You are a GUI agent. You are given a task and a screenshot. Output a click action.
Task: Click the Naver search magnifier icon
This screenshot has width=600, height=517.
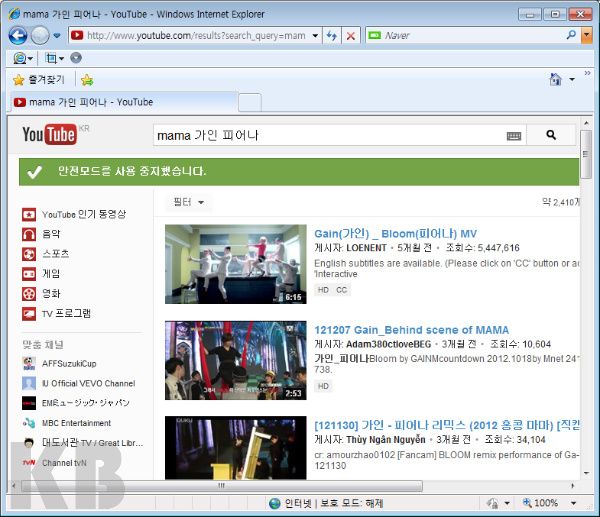pos(571,35)
